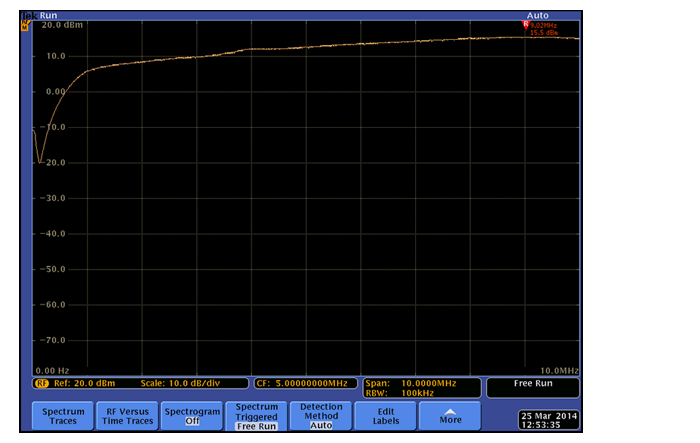
Task: Select the RBW: 100kHz readout
Action: [x=400, y=393]
